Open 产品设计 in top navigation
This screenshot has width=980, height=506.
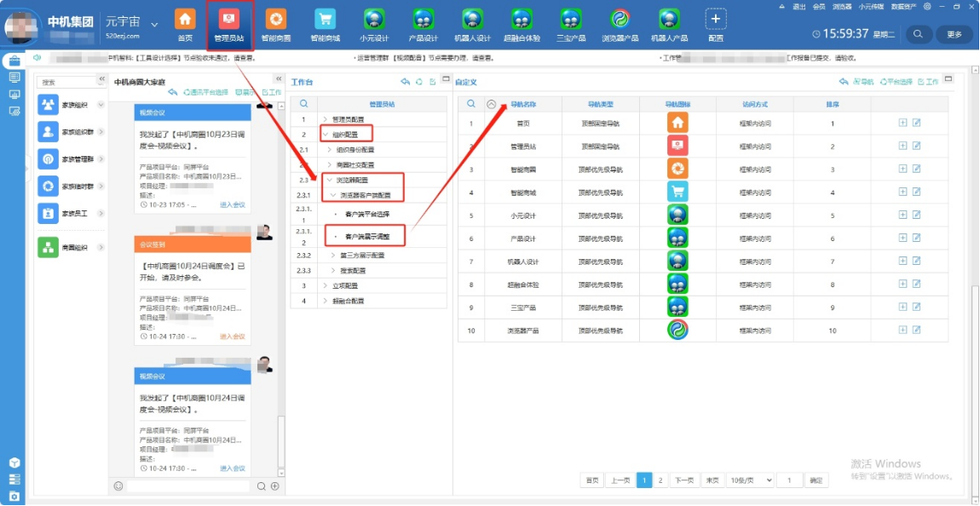[x=424, y=20]
